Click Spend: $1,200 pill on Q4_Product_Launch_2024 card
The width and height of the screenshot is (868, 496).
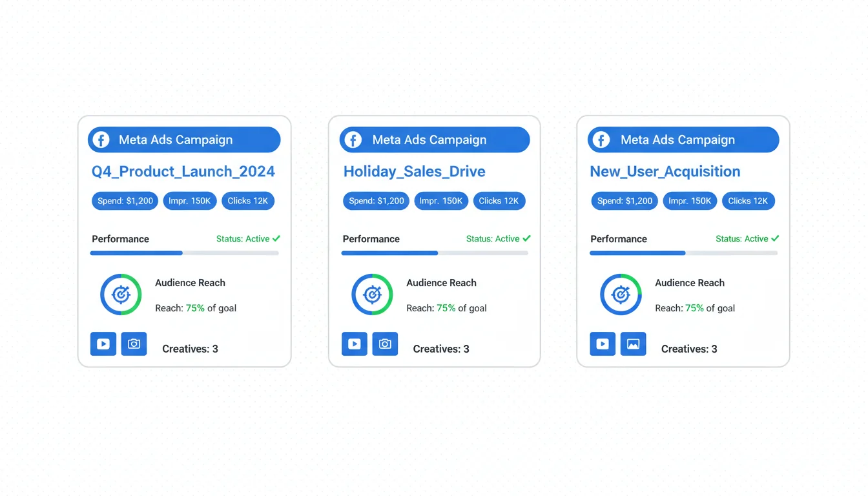point(125,201)
